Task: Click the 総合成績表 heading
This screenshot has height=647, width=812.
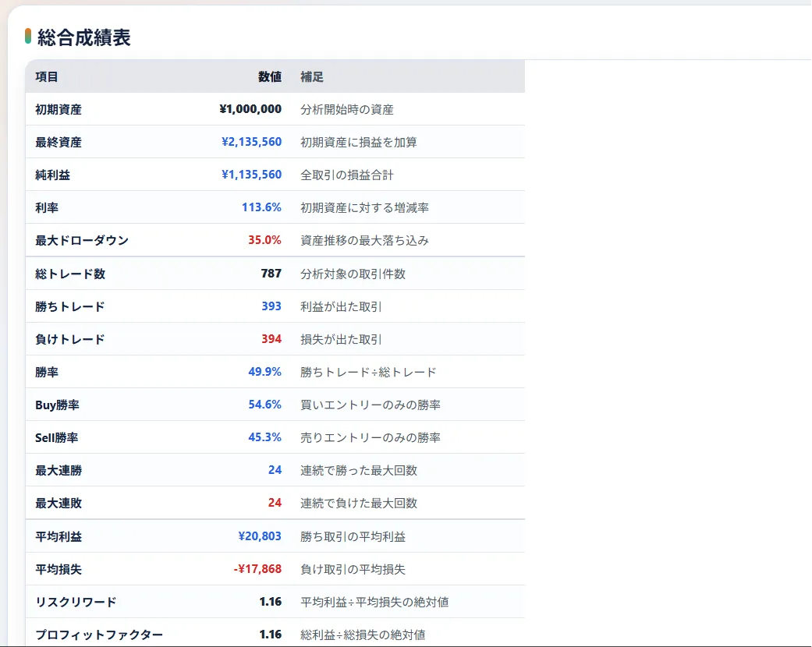Action: click(84, 37)
